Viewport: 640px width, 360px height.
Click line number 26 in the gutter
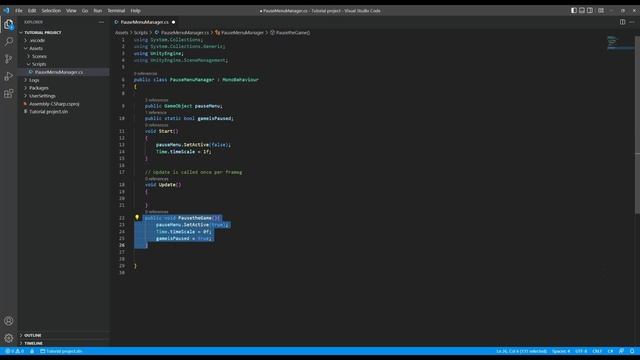pyautogui.click(x=122, y=245)
